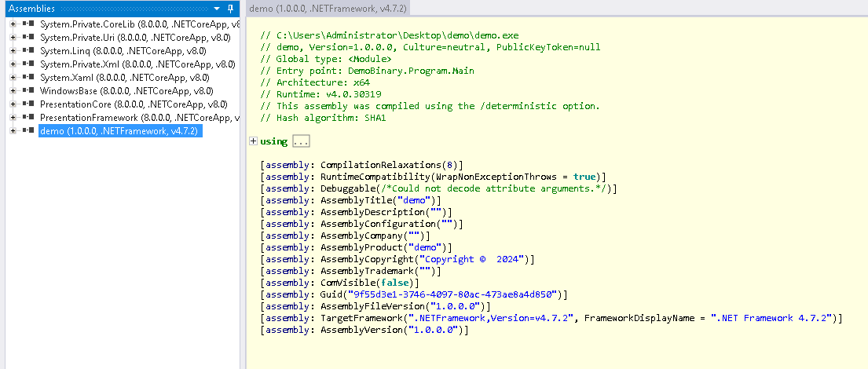Click the Debuggable attribute line
Image resolution: width=868 pixels, height=369 pixels.
click(439, 188)
